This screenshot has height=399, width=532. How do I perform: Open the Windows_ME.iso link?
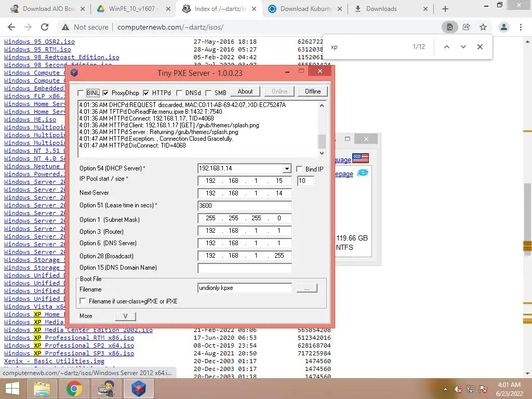coord(30,120)
